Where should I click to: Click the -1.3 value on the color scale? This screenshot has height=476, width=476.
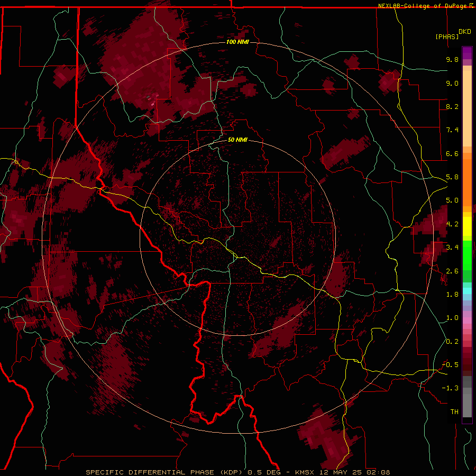point(451,388)
